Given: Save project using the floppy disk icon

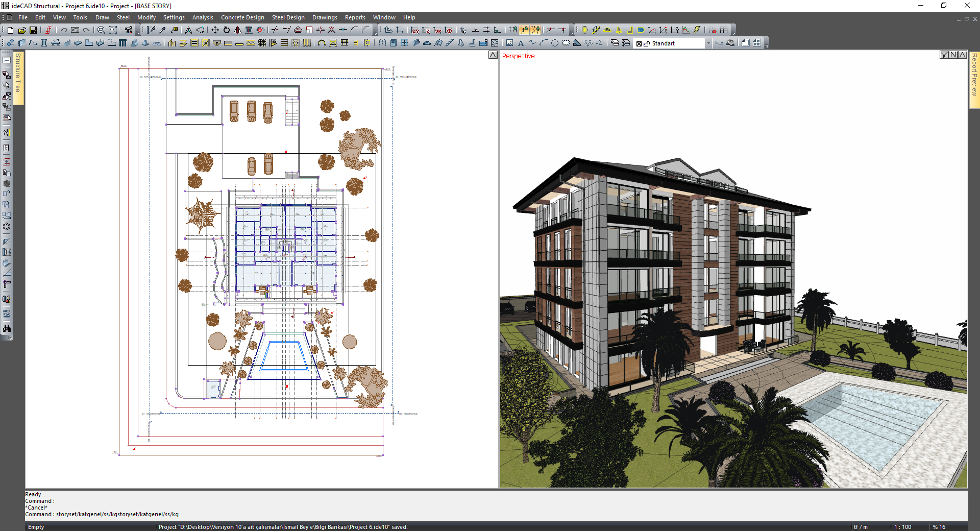Looking at the screenshot, I should tap(33, 30).
